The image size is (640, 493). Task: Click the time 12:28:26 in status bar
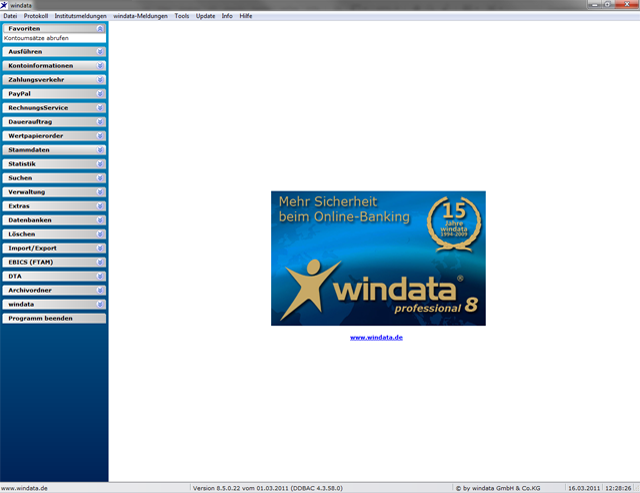(618, 488)
